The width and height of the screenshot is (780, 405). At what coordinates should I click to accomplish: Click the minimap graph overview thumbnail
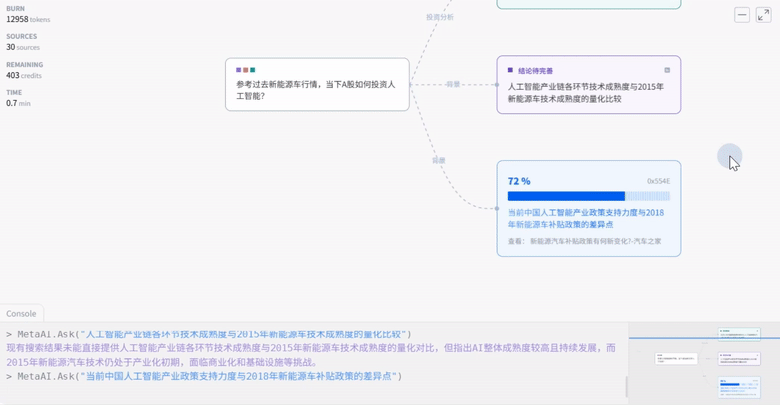tap(704, 361)
